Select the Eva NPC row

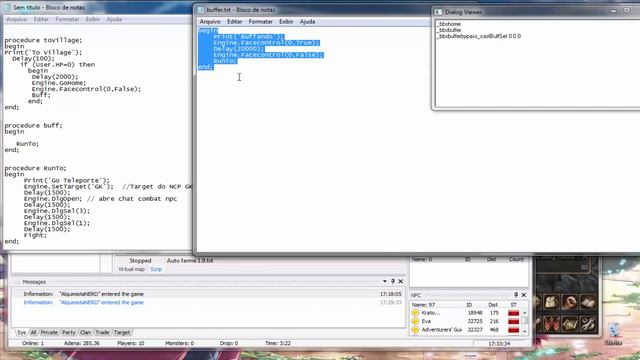click(465, 322)
